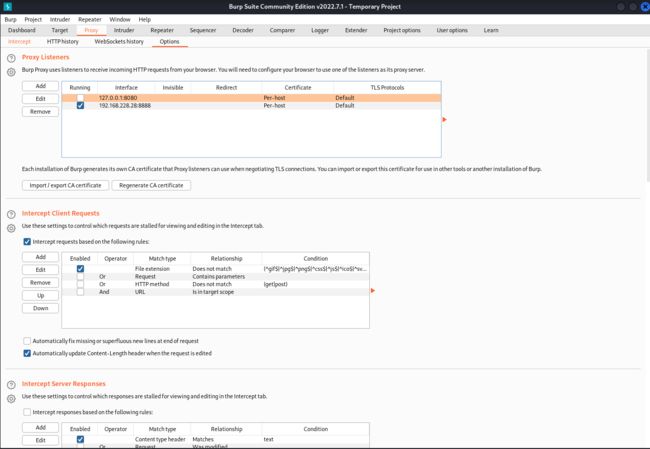Viewport: 650px width, 449px height.
Task: Move client request rule Up
Action: [x=40, y=296]
